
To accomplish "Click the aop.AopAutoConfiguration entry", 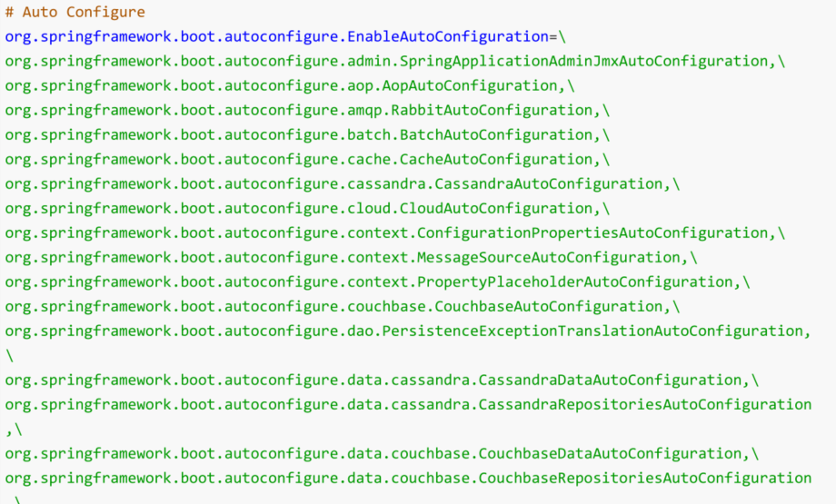I will (290, 86).
